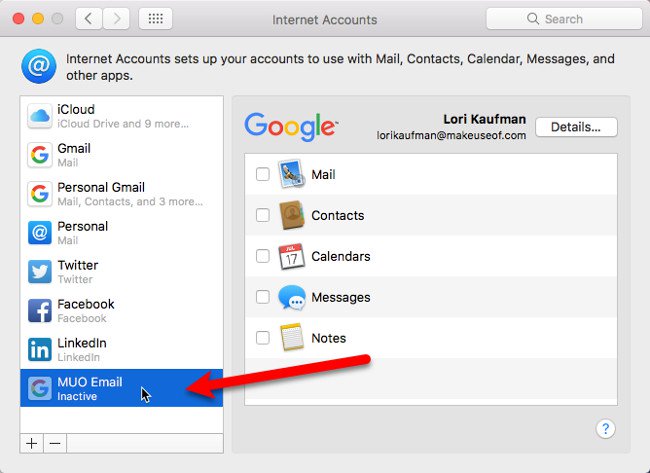Click the Lori Kaufman name
Viewport: 650px width, 473px height.
(485, 119)
